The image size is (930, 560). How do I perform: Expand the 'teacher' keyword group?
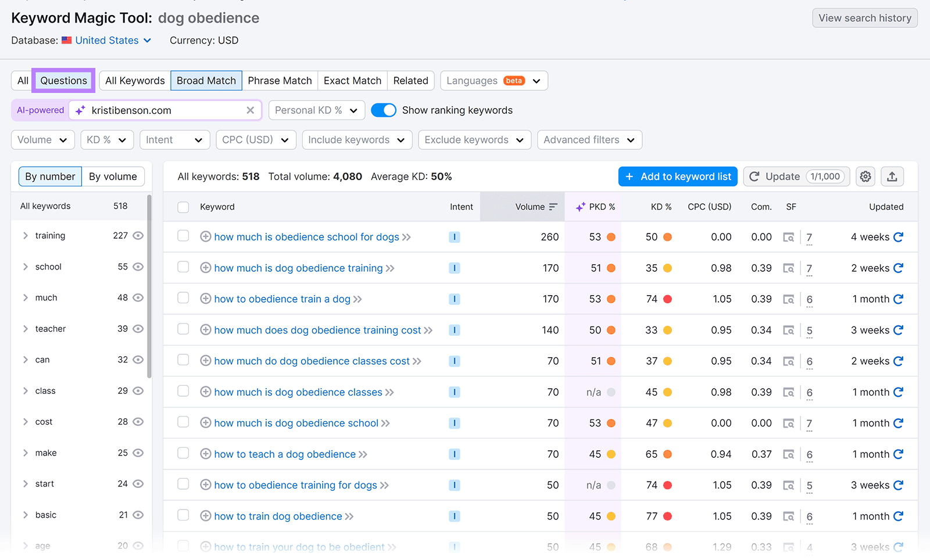(26, 328)
